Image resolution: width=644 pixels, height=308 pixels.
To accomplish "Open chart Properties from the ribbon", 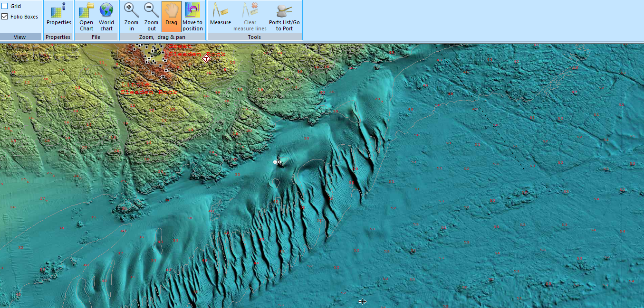I will pyautogui.click(x=59, y=16).
